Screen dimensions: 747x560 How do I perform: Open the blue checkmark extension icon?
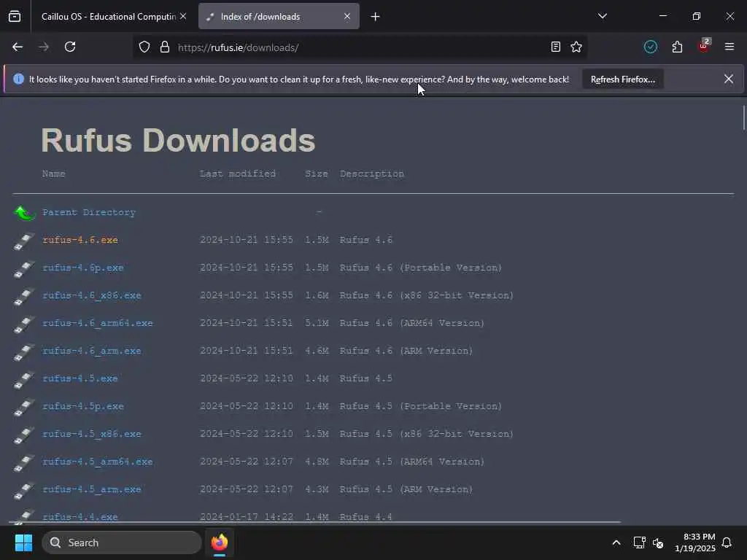coord(650,47)
